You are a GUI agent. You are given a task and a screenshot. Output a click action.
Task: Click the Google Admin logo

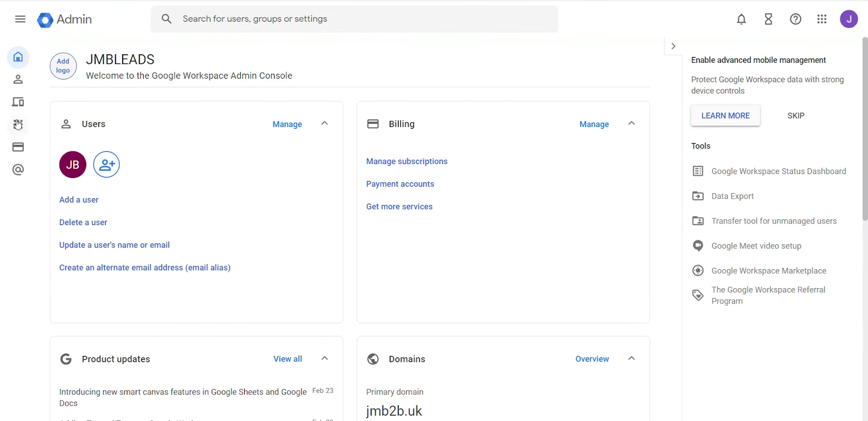[x=65, y=20]
